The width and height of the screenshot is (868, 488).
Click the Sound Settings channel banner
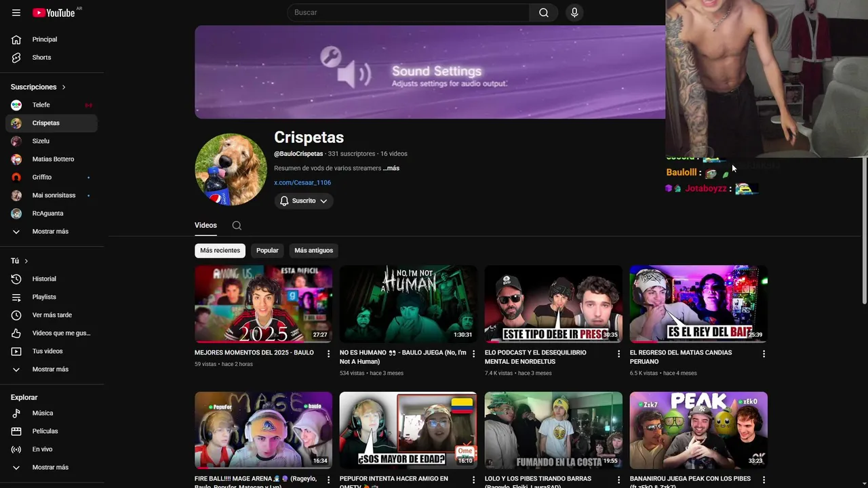(430, 72)
